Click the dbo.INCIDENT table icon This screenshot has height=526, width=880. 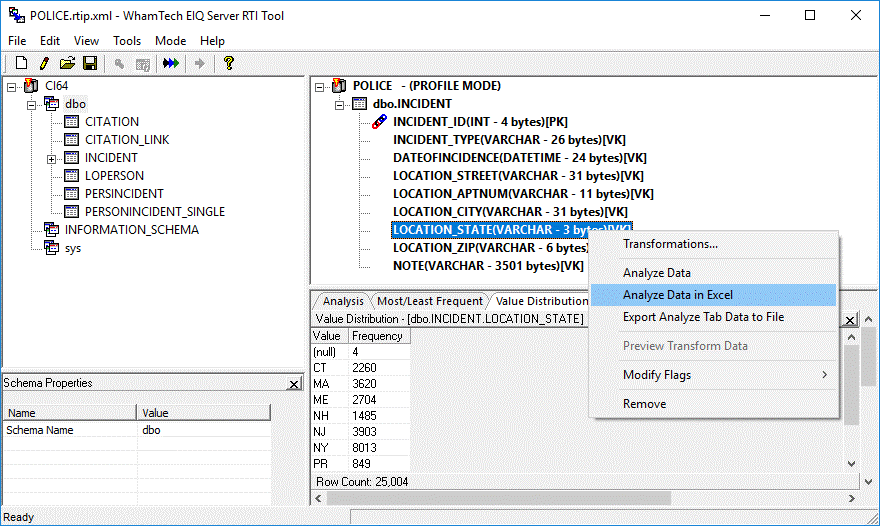tap(359, 104)
